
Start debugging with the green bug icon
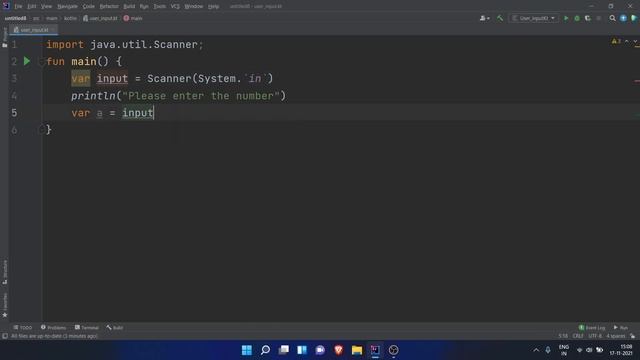(577, 18)
